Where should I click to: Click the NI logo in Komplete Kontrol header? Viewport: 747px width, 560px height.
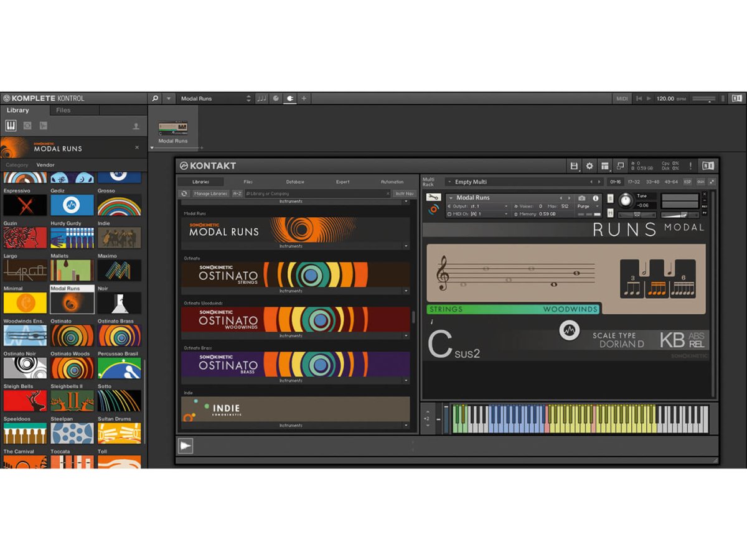click(x=736, y=98)
